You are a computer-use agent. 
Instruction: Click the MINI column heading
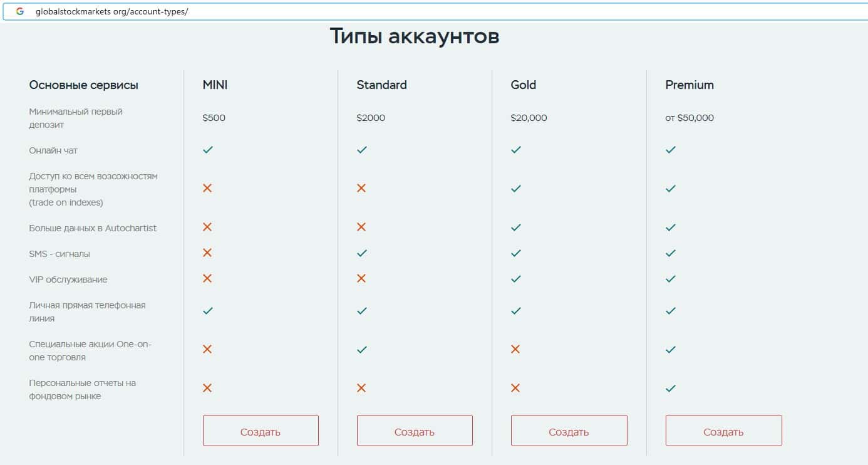pos(215,85)
